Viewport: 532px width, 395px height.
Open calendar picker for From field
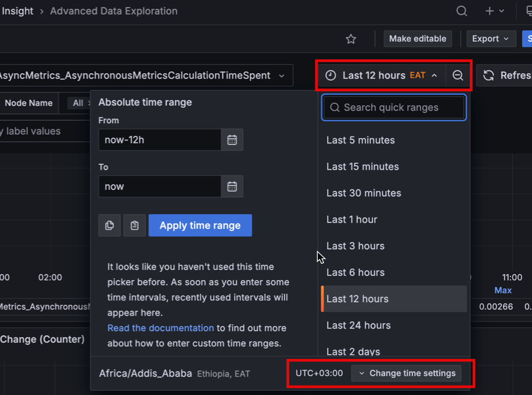(x=232, y=140)
